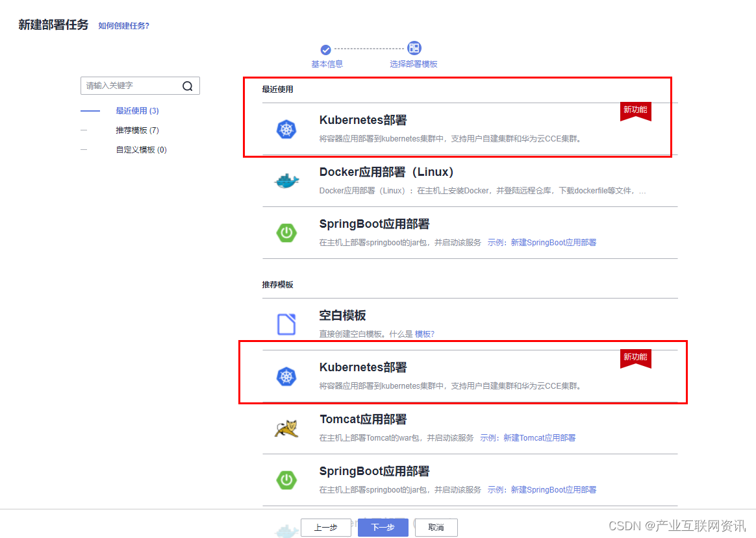Image resolution: width=756 pixels, height=538 pixels.
Task: Click SpringBoot power icon under 推荐模板
Action: tap(286, 480)
